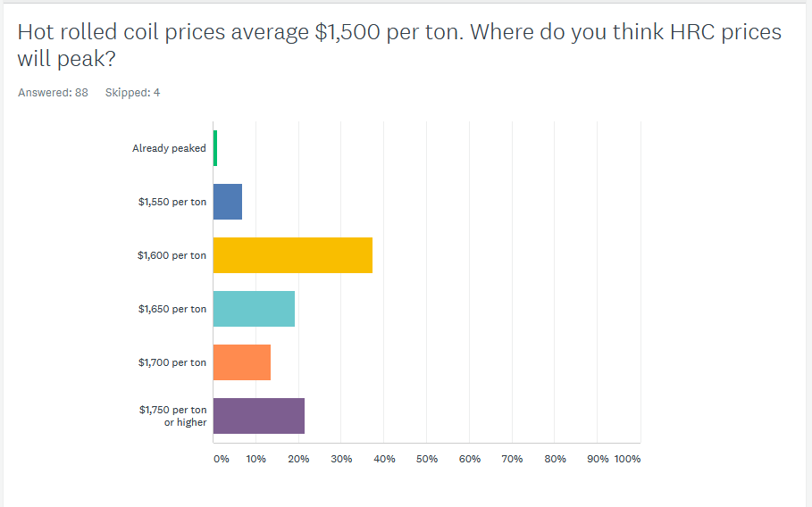
Task: Click the "$1,550 per ton" axis label
Action: pyautogui.click(x=172, y=202)
